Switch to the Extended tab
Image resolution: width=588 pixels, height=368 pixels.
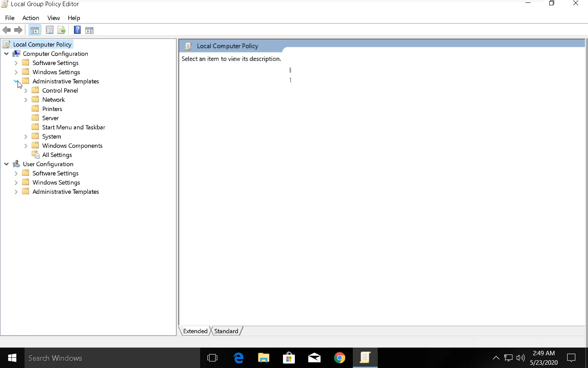click(195, 331)
